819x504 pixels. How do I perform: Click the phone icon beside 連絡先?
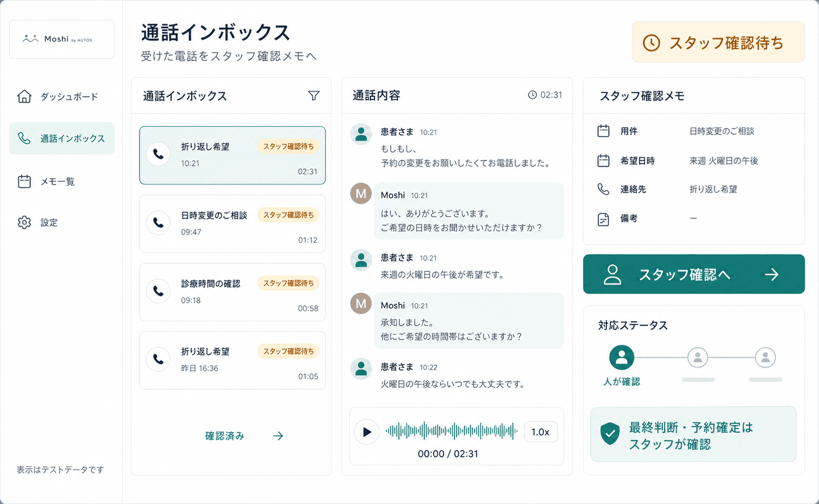[603, 189]
